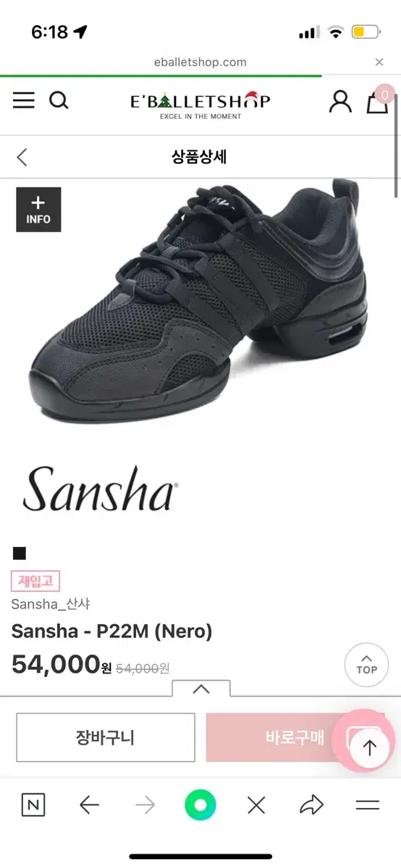Go back with browser left arrow
The height and width of the screenshot is (868, 401).
tap(89, 805)
